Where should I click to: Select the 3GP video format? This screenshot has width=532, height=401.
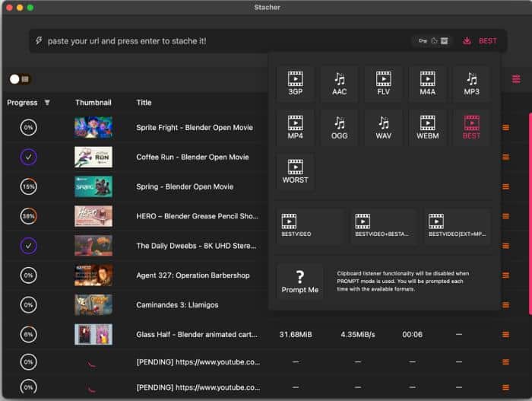click(x=296, y=84)
